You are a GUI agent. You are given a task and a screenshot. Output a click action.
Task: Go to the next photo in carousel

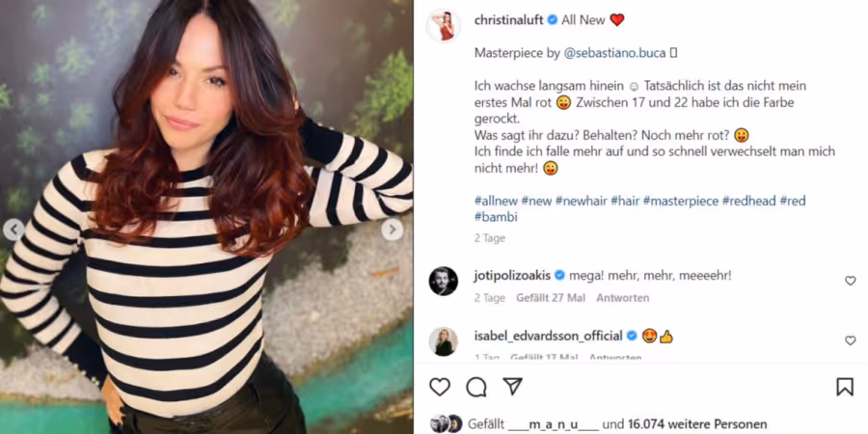point(392,230)
